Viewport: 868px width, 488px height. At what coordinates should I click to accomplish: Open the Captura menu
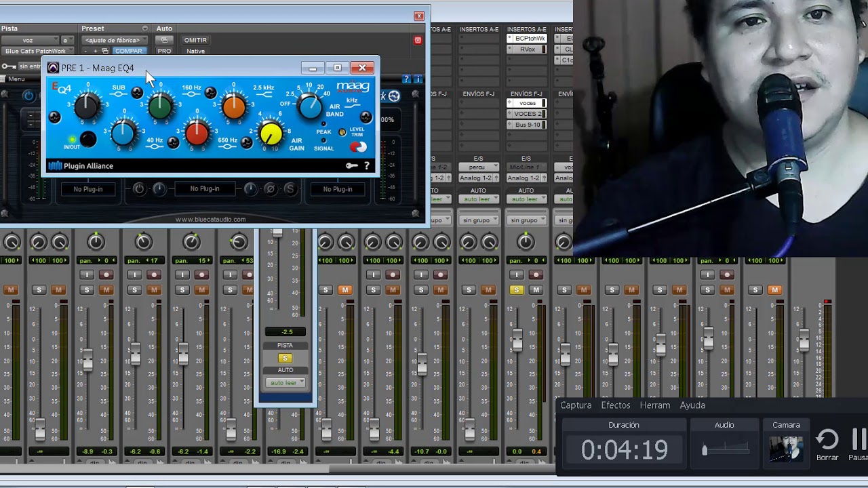pyautogui.click(x=576, y=405)
